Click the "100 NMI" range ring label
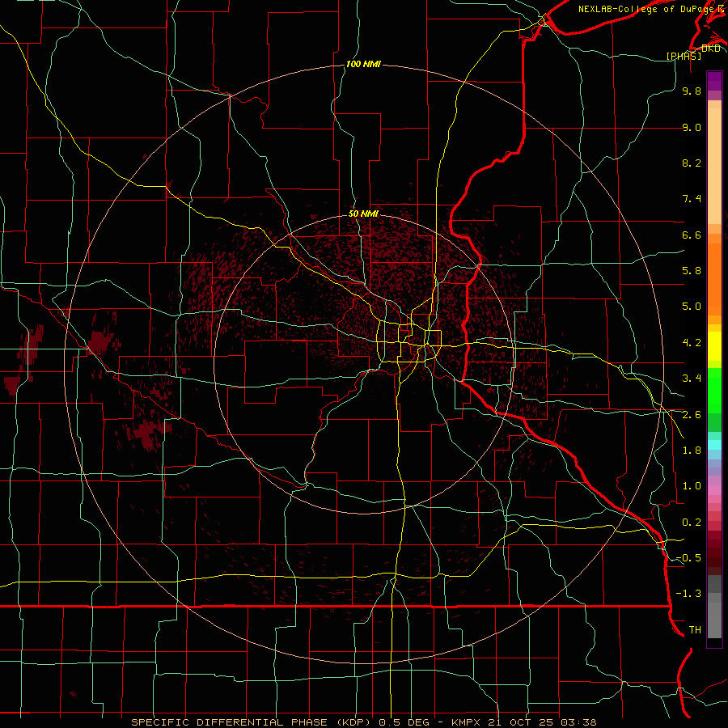The height and width of the screenshot is (728, 728). click(x=363, y=64)
